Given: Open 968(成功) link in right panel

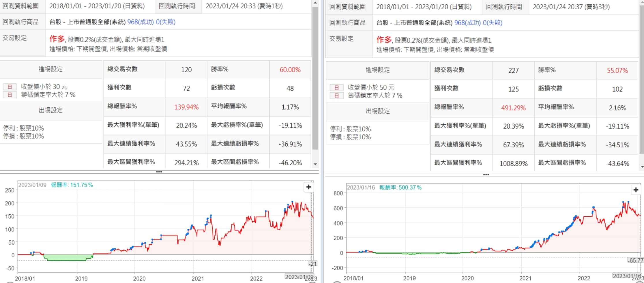Looking at the screenshot, I should click(467, 23).
